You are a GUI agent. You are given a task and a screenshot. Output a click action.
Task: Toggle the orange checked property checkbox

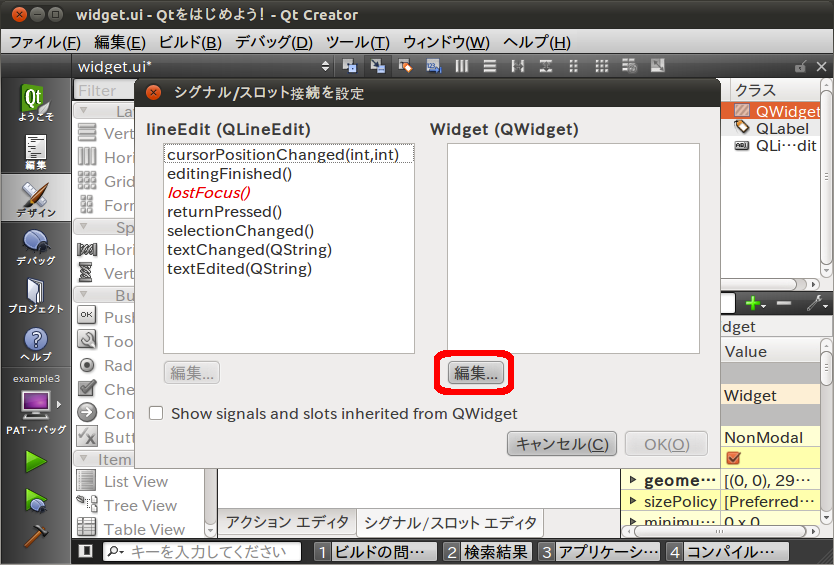tap(733, 458)
